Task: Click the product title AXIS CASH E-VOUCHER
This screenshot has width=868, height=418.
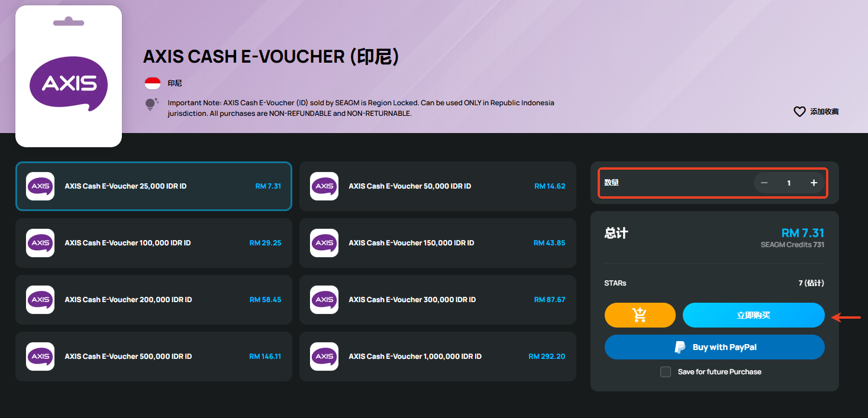Action: (x=271, y=57)
